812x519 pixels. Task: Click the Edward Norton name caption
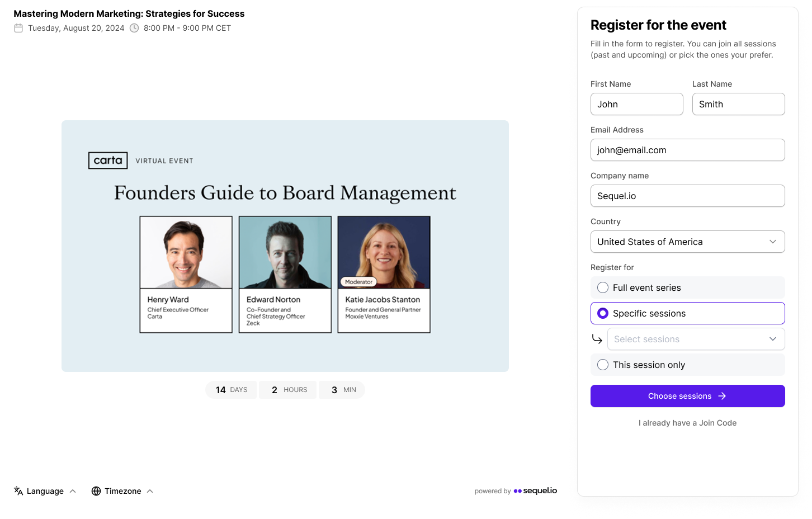tap(273, 300)
